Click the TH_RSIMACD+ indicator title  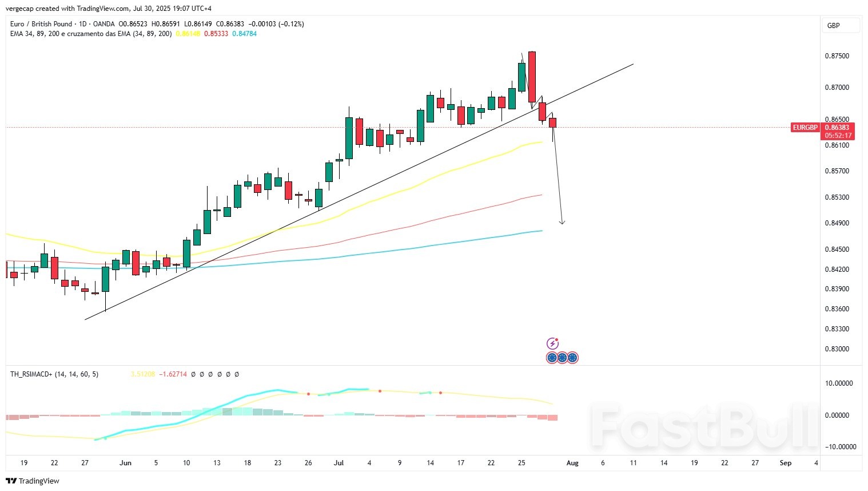[x=54, y=374]
